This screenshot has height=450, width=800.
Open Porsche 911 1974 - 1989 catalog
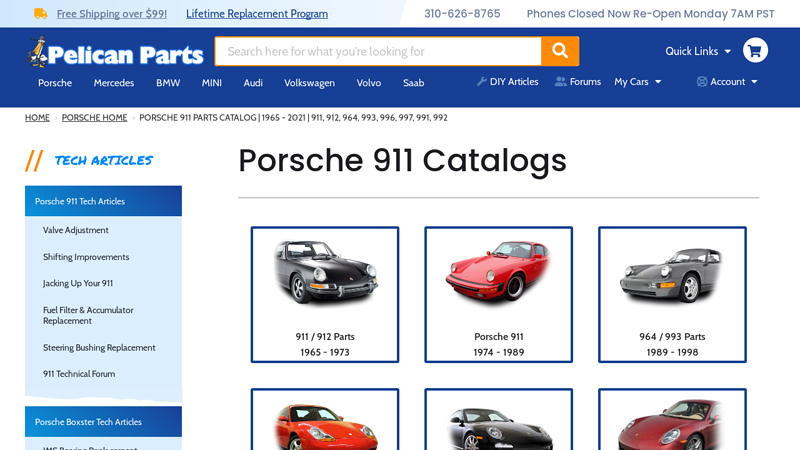pyautogui.click(x=498, y=294)
